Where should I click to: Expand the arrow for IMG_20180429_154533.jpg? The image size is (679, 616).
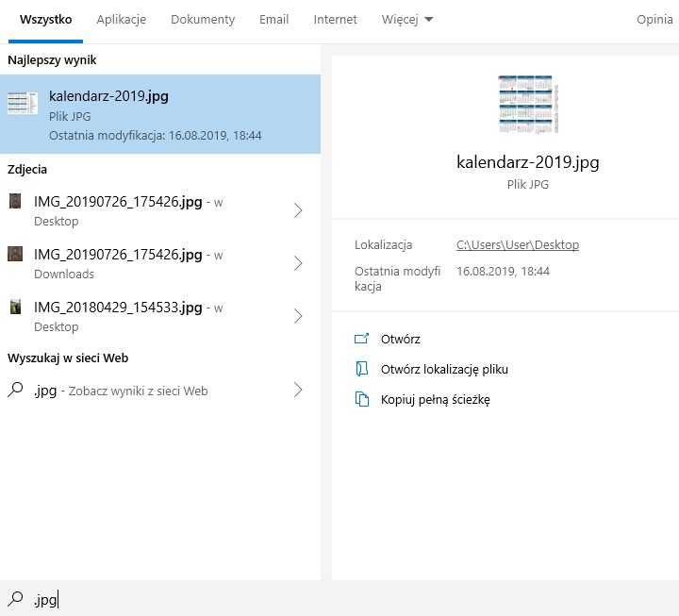click(298, 316)
